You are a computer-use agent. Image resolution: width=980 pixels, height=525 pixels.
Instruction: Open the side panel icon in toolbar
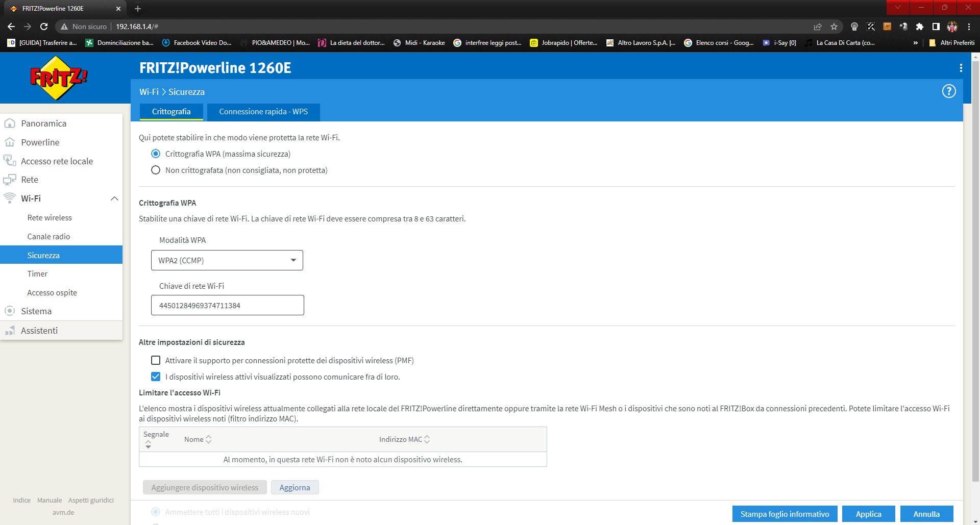tap(936, 27)
